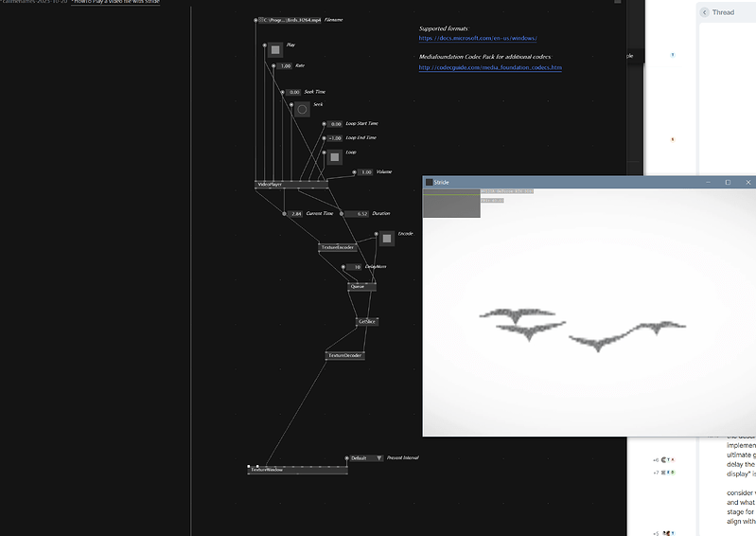Click the pin circle left of Play

click(264, 45)
